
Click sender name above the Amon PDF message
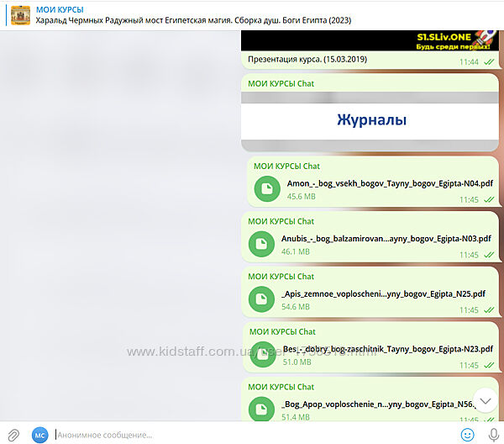click(x=286, y=166)
